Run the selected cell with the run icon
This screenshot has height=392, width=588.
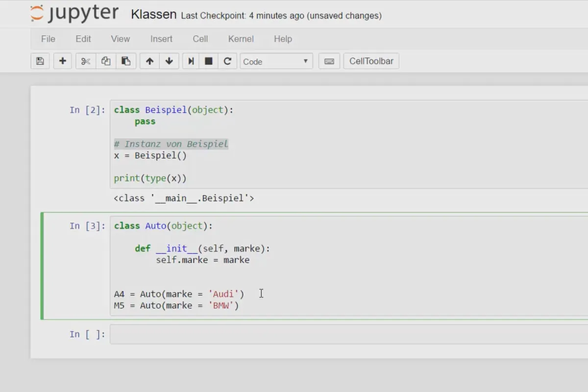191,61
